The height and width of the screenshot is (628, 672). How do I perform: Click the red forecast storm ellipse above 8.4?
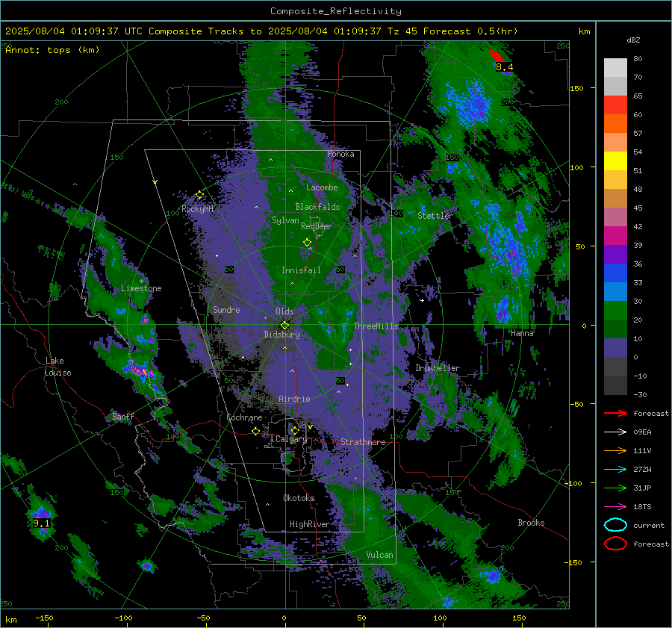click(x=497, y=56)
